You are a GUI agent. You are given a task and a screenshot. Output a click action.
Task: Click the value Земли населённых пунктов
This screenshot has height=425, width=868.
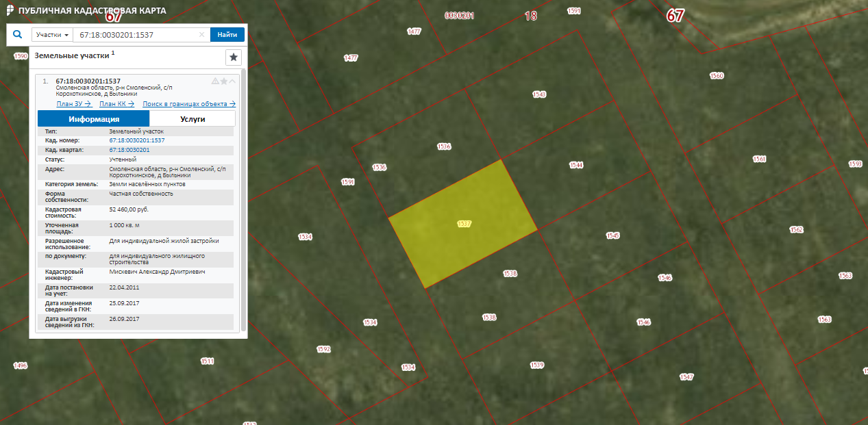coord(147,184)
